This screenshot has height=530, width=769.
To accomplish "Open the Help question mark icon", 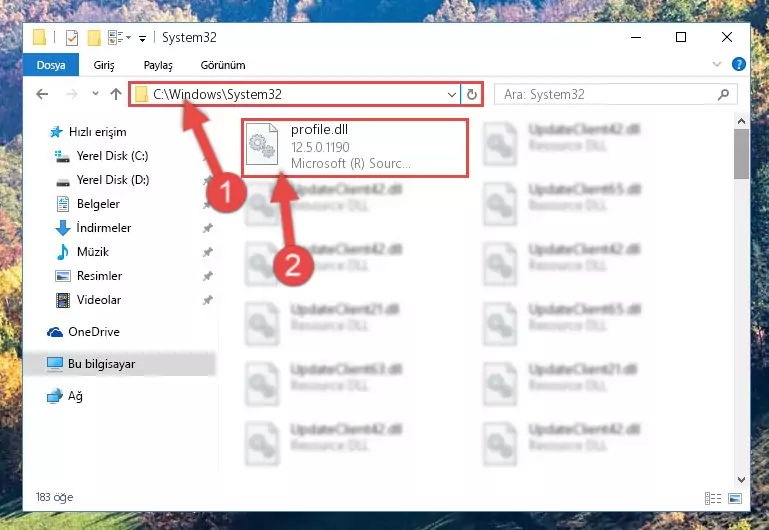I will click(x=739, y=64).
